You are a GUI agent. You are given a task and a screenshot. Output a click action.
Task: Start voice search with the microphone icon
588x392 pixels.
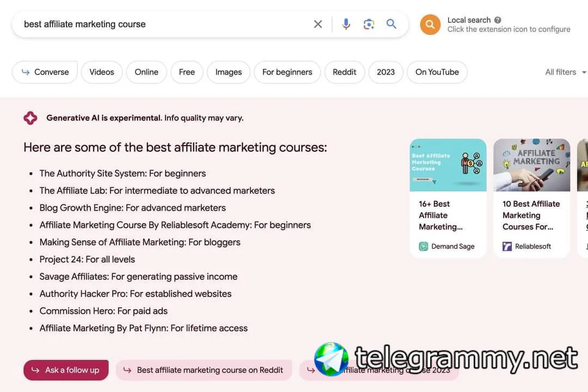[x=346, y=24]
